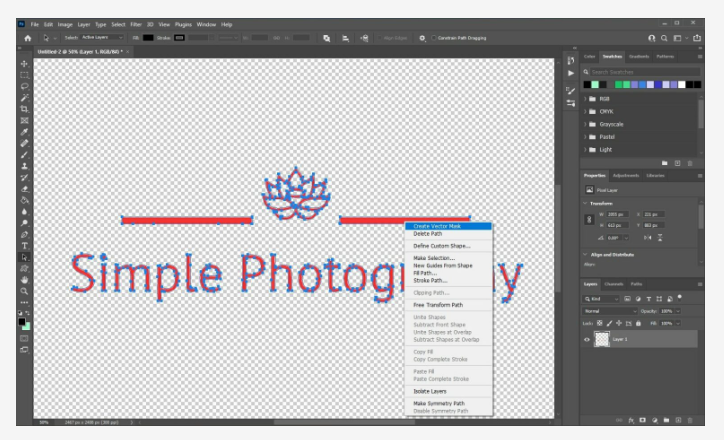Switch to the Gradients tab

pyautogui.click(x=639, y=56)
